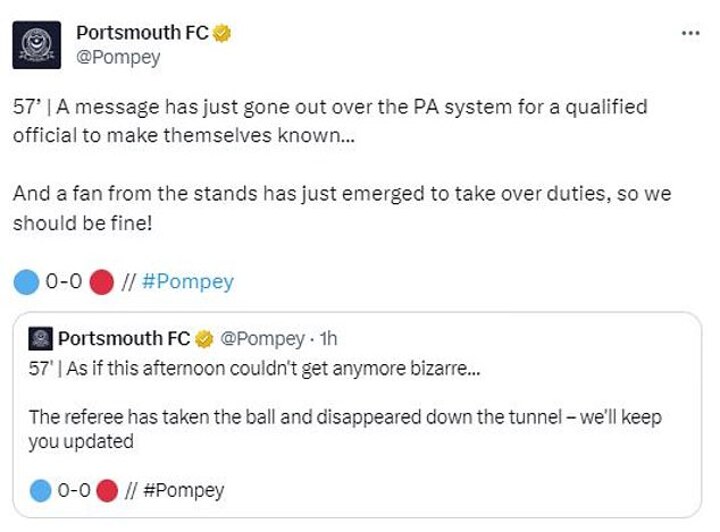Click the @Pompey handle in quoted tweet
The image size is (720, 532).
click(x=255, y=339)
